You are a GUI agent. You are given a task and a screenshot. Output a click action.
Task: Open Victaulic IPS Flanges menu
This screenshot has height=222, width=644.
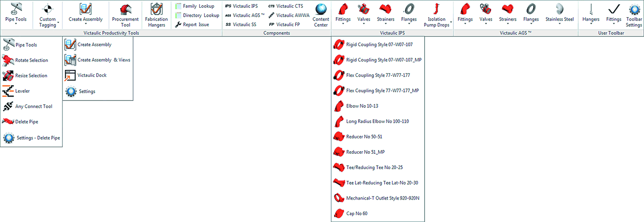tap(408, 14)
